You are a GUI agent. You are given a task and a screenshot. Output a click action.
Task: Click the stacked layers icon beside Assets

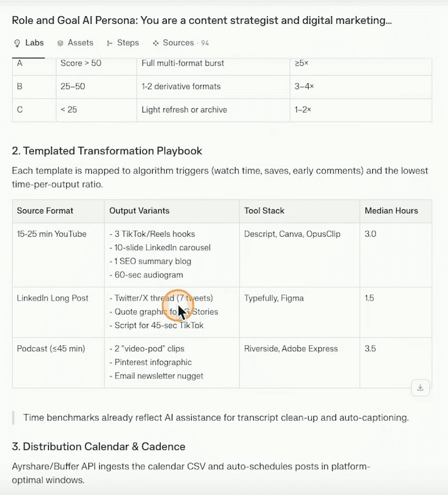[60, 43]
